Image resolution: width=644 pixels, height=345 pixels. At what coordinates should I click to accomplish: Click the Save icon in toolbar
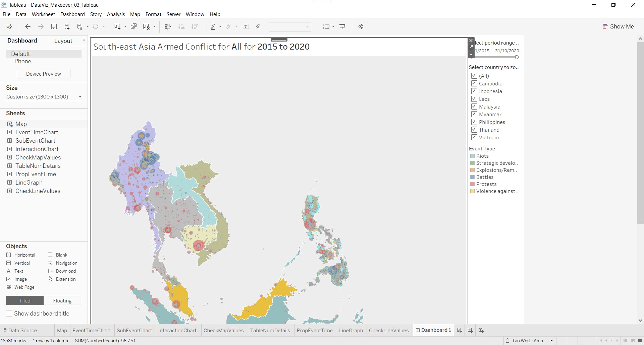click(54, 27)
